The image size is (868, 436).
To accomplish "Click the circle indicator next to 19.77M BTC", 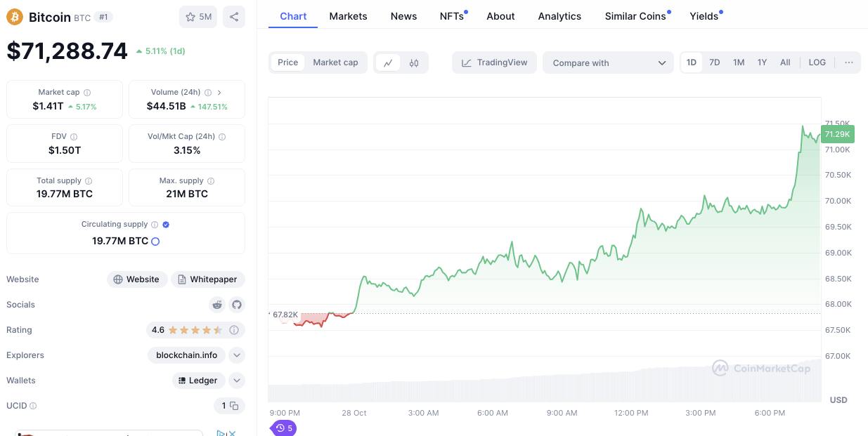I will 155,242.
